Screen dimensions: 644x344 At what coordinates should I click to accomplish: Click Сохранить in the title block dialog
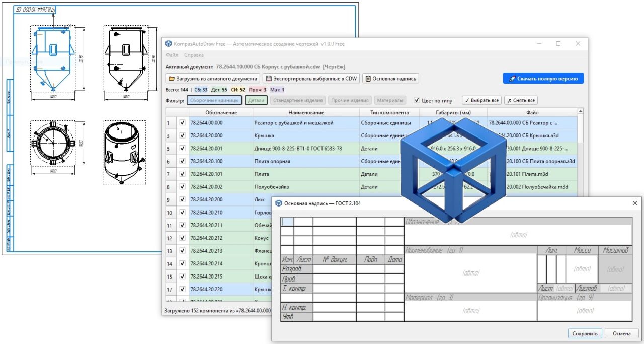point(585,333)
